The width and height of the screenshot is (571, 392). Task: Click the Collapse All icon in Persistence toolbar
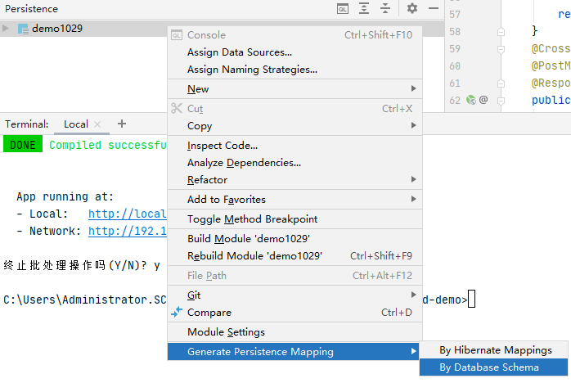point(385,8)
